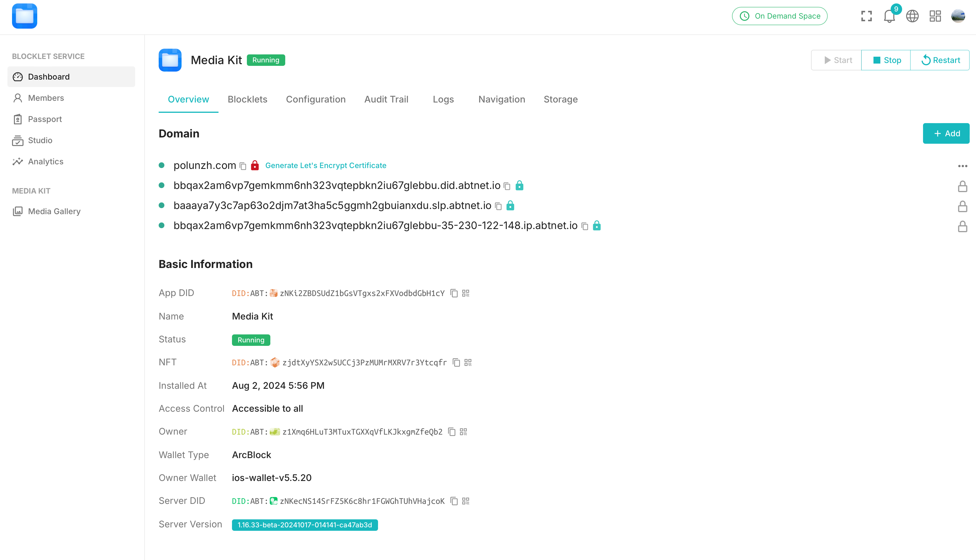Open the user avatar menu

point(958,16)
